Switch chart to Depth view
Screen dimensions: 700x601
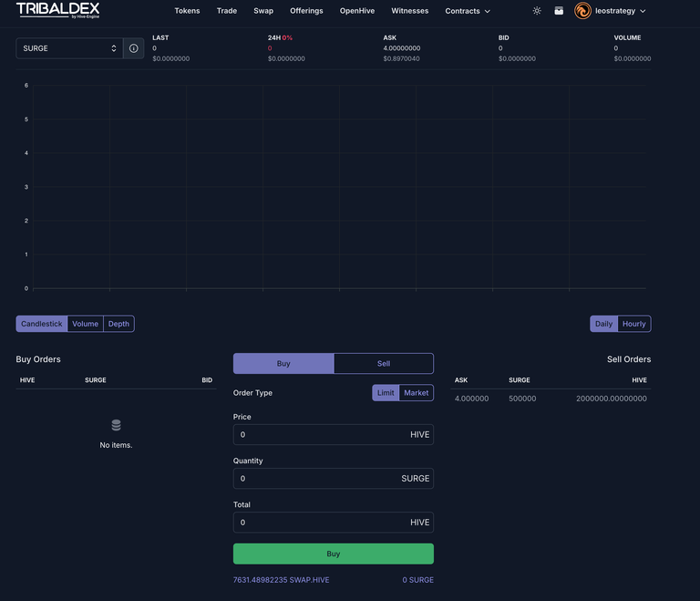click(118, 324)
